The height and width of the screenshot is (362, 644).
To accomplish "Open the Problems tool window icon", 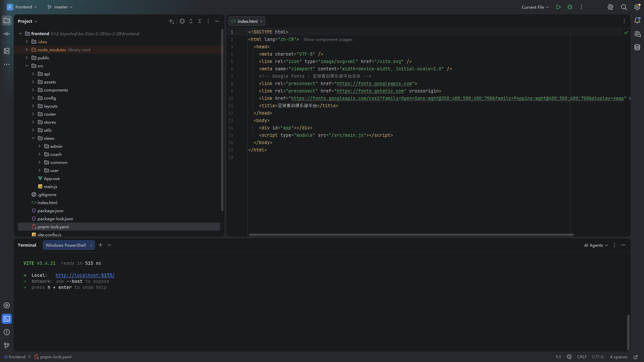I will coord(7,332).
